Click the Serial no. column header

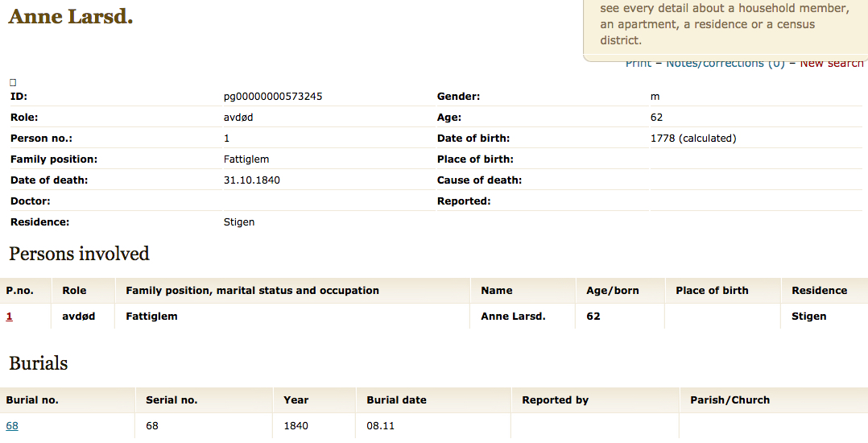172,400
